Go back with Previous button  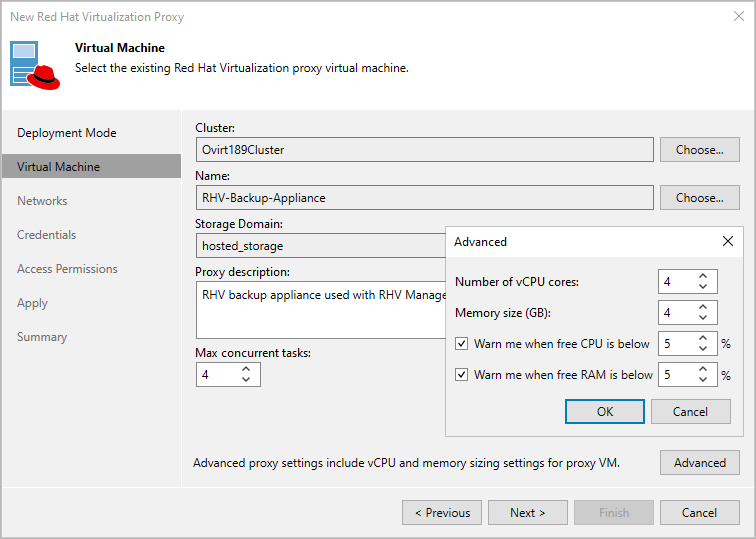coord(442,512)
